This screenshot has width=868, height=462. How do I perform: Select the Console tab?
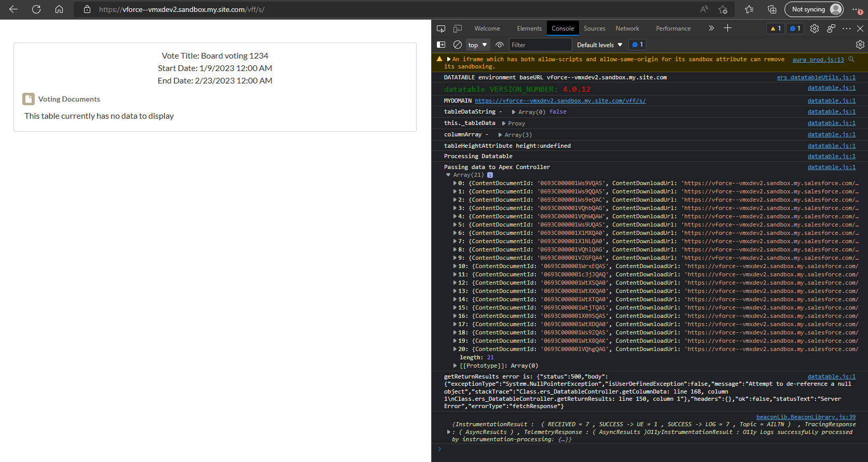tap(563, 29)
